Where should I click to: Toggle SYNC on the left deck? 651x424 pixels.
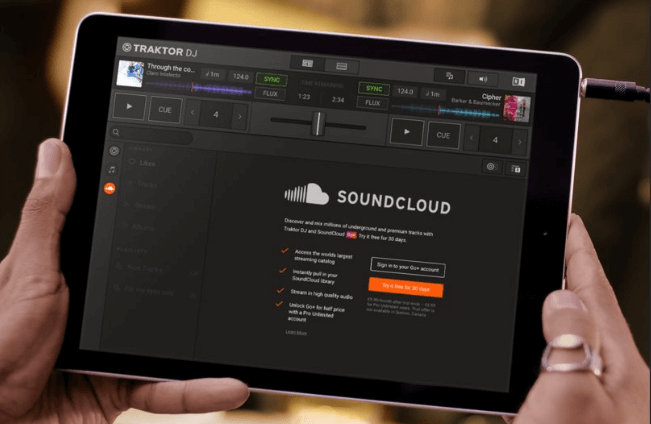tap(272, 79)
